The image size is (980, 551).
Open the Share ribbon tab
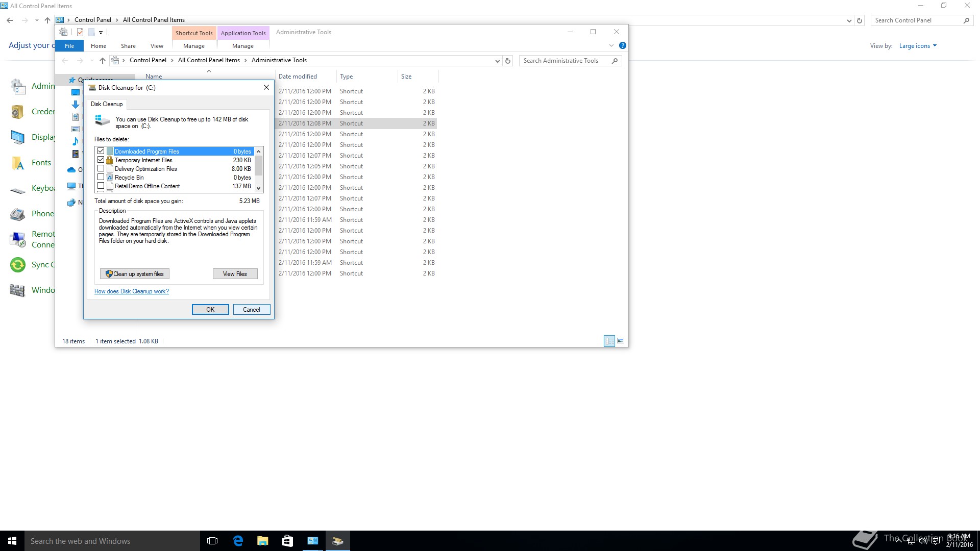(128, 46)
